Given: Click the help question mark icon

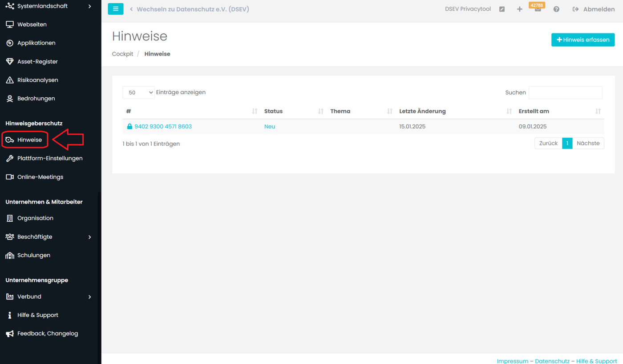Looking at the screenshot, I should 556,9.
